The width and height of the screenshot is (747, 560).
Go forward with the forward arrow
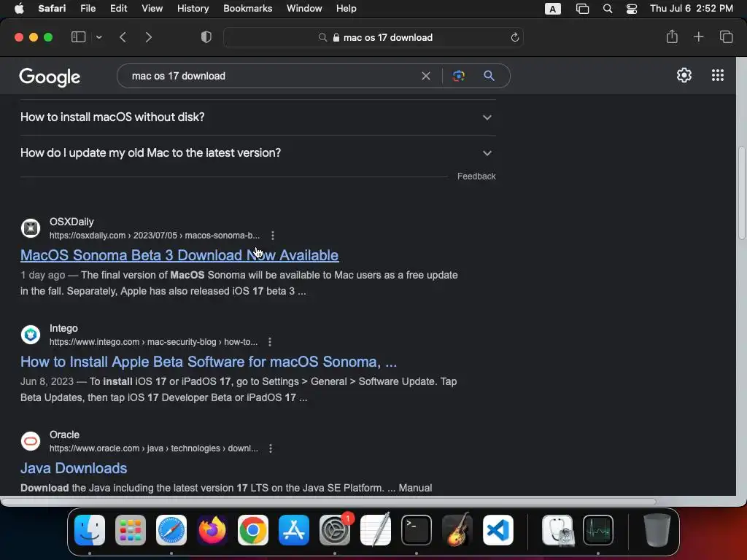coord(149,37)
